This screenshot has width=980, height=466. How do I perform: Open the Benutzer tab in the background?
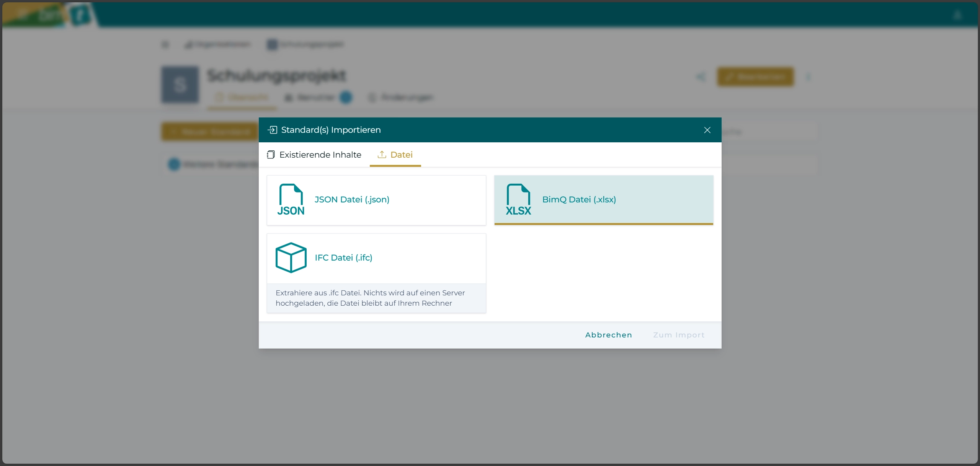(x=315, y=98)
